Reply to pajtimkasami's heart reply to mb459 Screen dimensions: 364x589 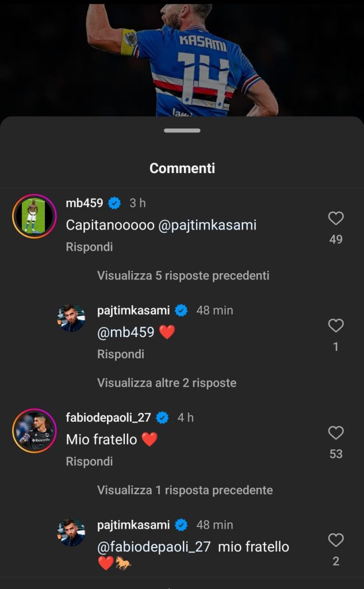120,354
